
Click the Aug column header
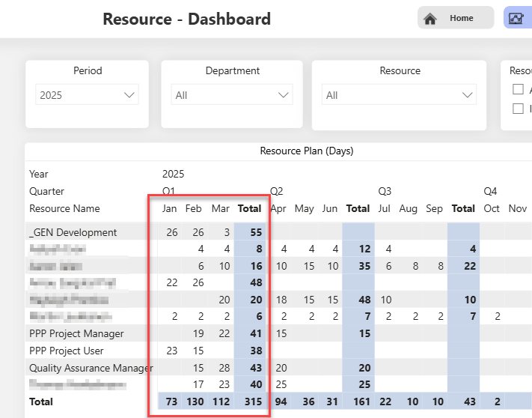point(408,208)
